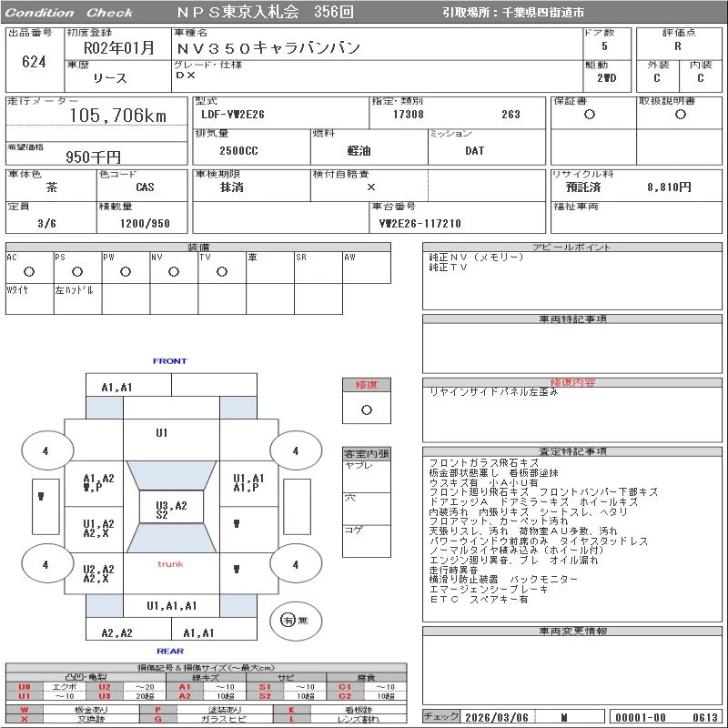Select the 'ヤブレ' interior lining cell
Screen dimensions: 728x728
pyautogui.click(x=367, y=476)
